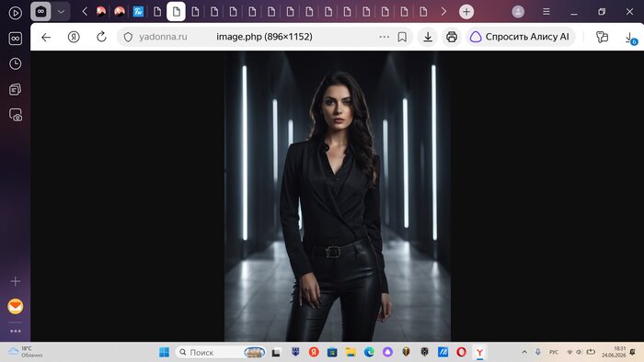
Task: Open the site protection shield icon
Action: [128, 37]
